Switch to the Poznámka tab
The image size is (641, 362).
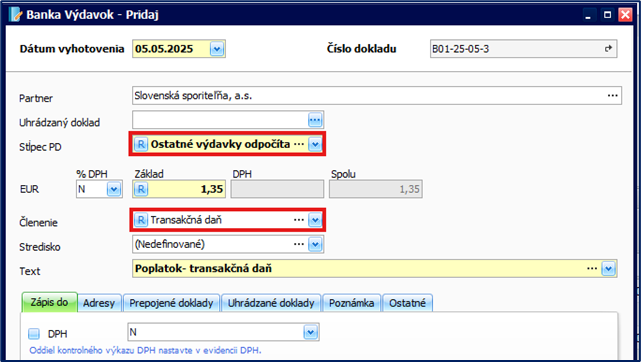click(x=352, y=303)
